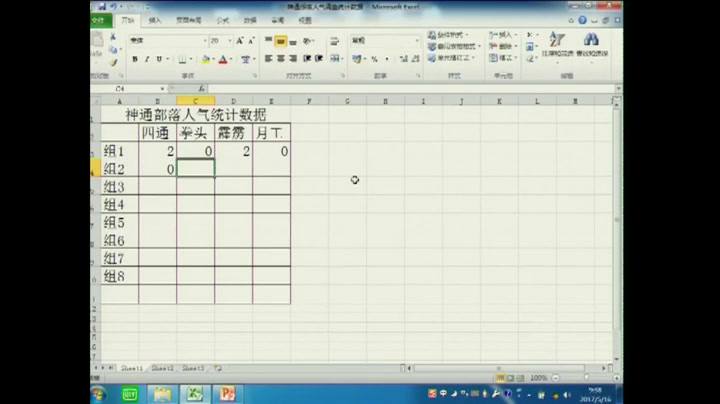Toggle left text alignment button

click(x=268, y=59)
